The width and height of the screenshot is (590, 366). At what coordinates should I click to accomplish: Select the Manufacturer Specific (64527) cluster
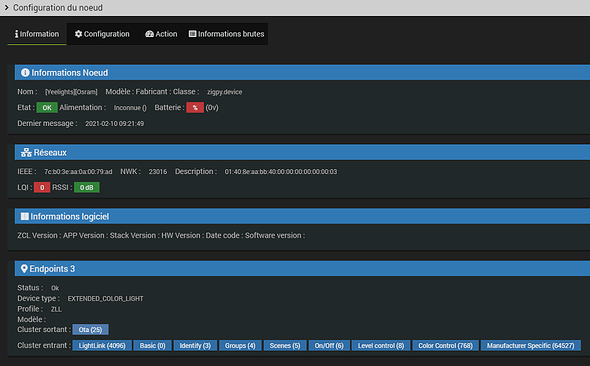[x=531, y=345]
